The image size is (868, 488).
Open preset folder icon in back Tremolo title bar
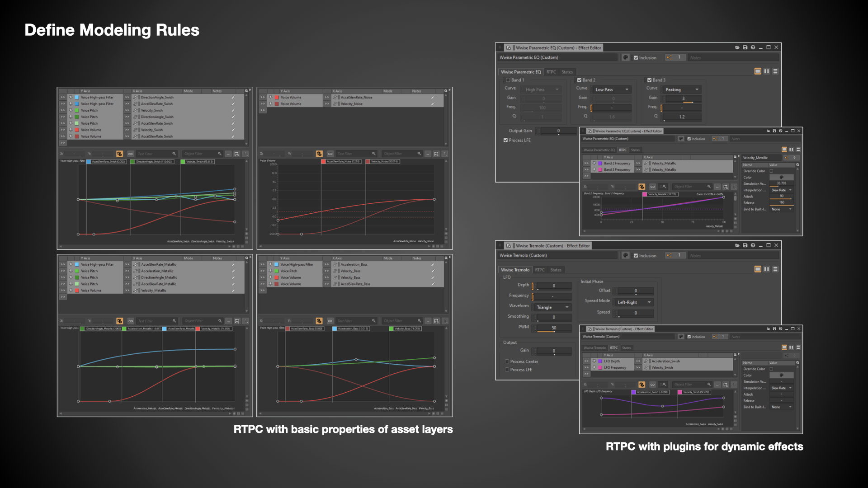coord(737,245)
